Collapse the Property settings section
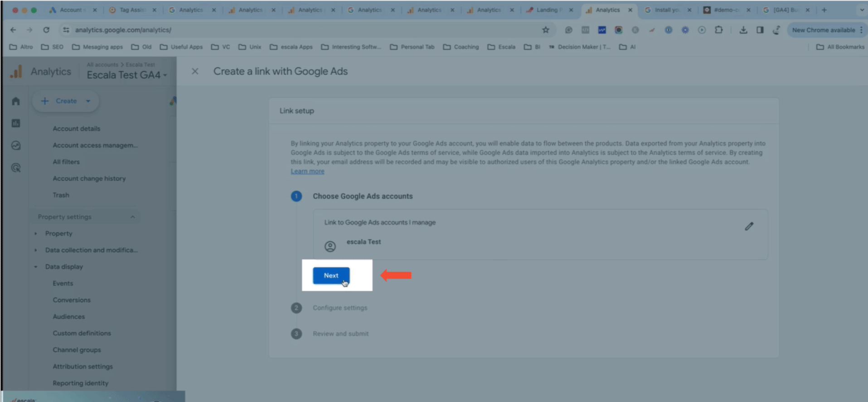 point(86,217)
